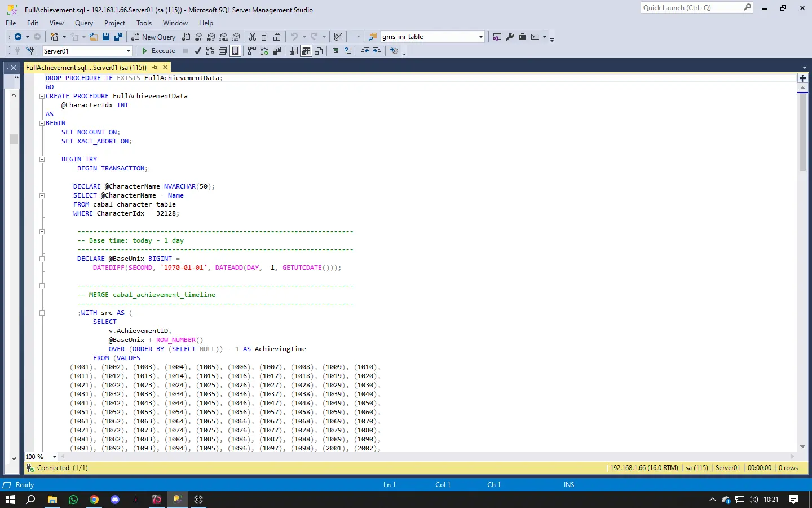Collapse the CREATE PROCEDURE code block
The image size is (812, 508).
[42, 96]
